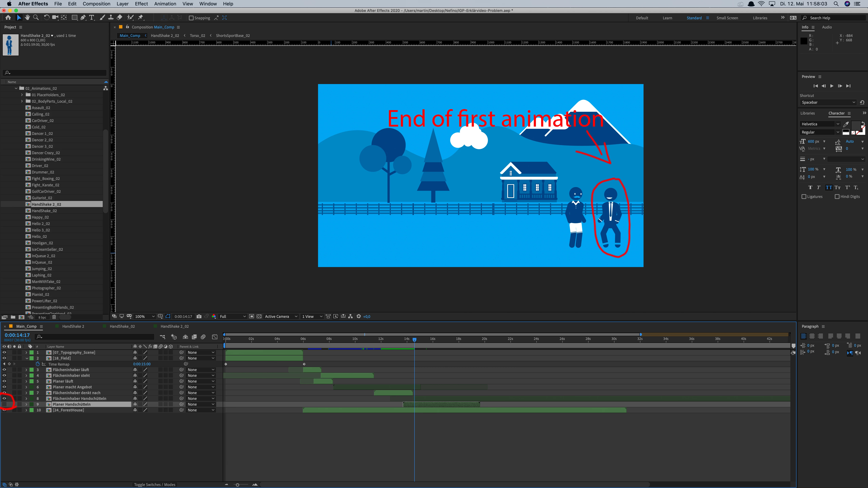Select the Eraser tool
868x488 pixels.
click(120, 17)
